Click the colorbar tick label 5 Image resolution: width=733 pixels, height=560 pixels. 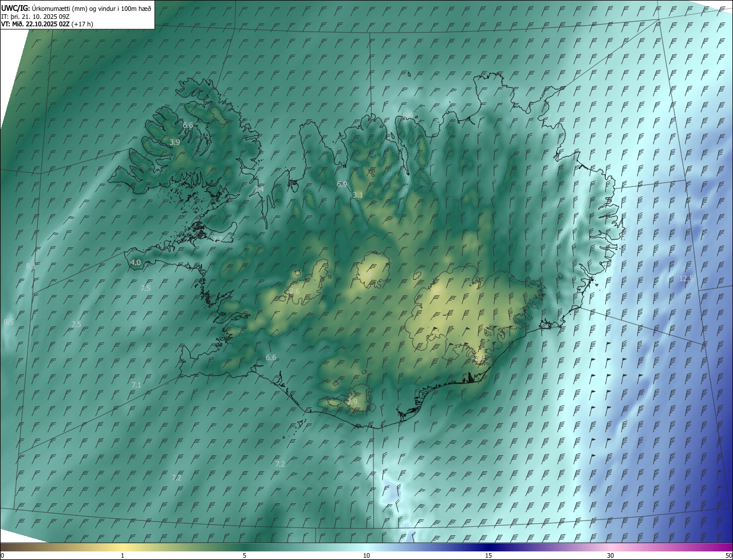tap(245, 555)
